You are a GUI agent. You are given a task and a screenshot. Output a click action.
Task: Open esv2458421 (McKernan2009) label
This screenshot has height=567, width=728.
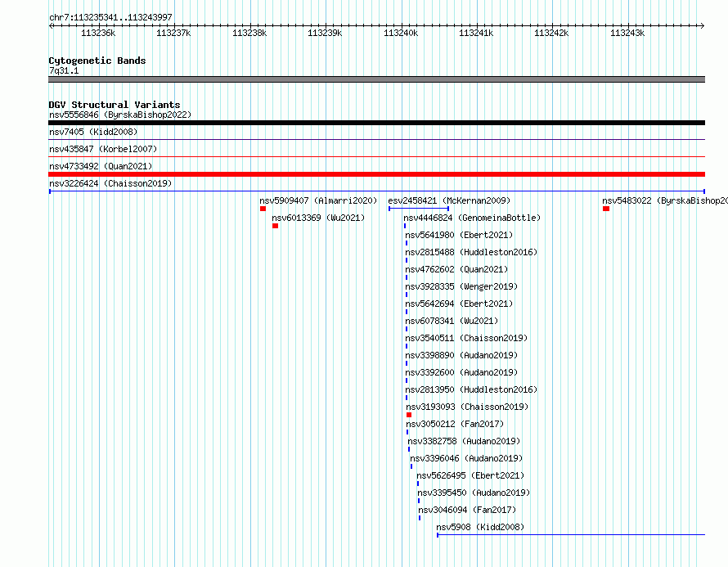click(x=449, y=200)
